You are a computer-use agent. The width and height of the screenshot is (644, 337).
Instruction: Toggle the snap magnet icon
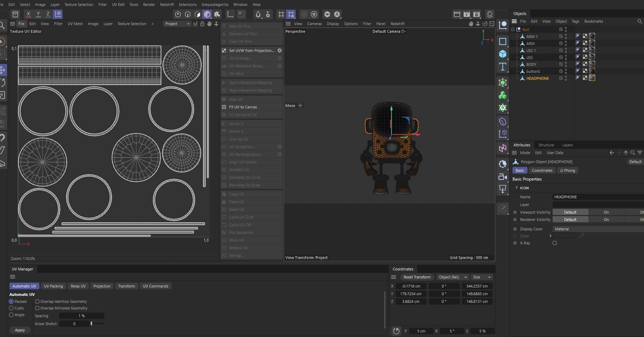258,14
